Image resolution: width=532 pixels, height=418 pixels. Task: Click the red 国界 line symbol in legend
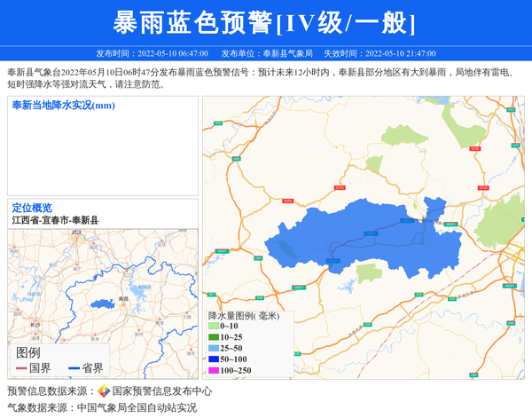[21, 368]
